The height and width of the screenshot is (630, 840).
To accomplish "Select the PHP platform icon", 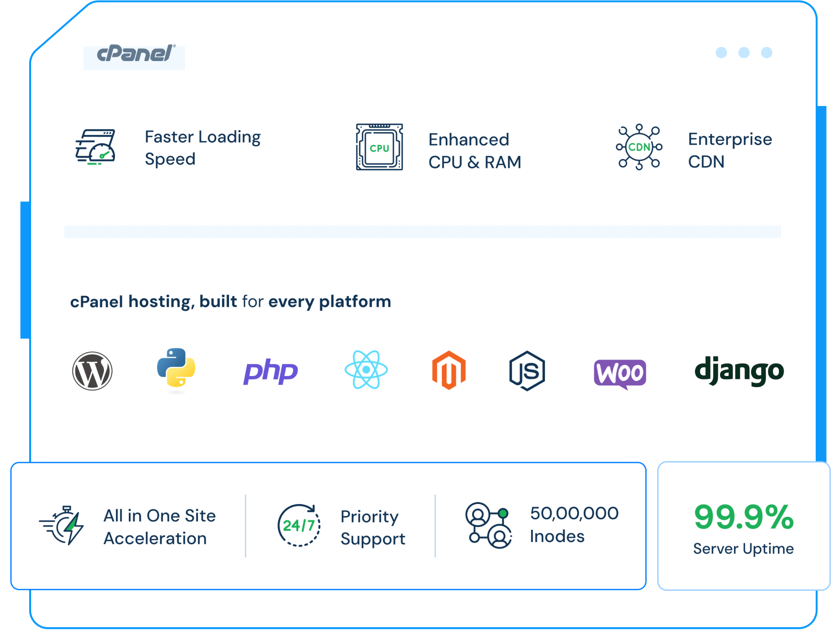I will tap(270, 371).
